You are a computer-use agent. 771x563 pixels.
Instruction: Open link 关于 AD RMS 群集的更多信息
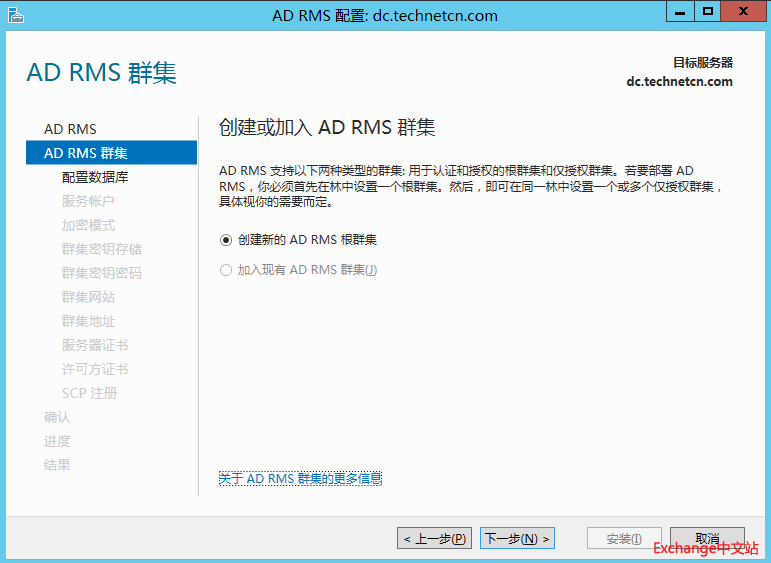300,479
